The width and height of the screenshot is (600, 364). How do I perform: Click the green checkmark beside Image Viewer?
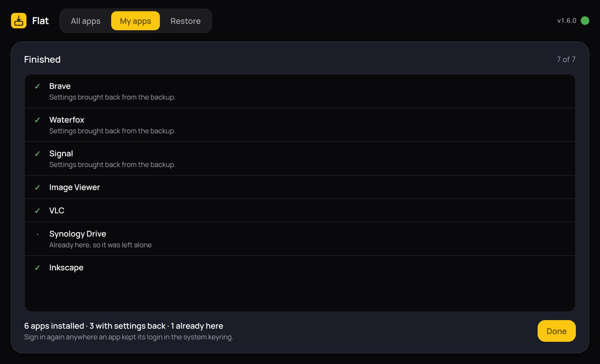37,187
